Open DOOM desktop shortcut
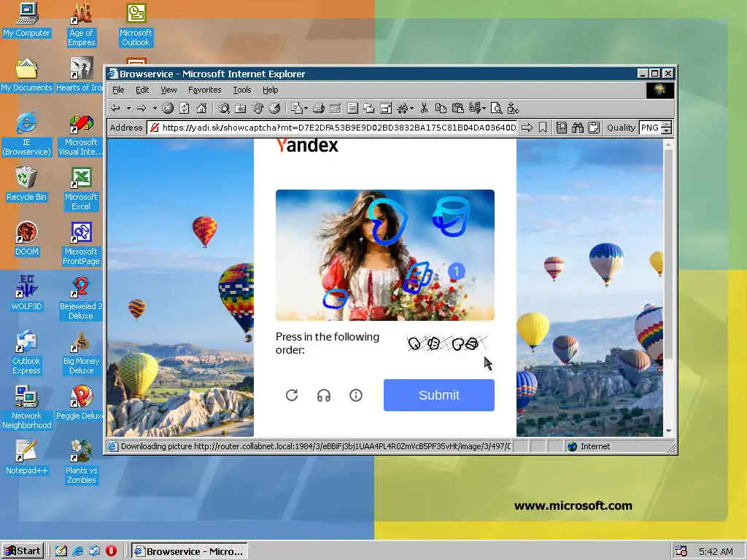 click(27, 239)
